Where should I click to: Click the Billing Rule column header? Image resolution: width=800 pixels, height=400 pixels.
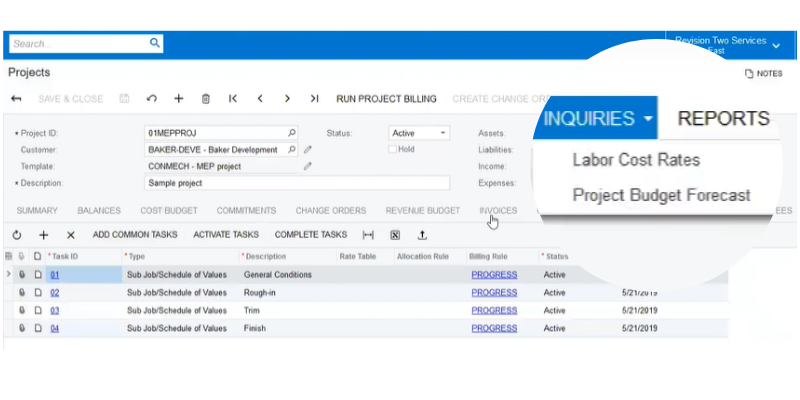488,257
